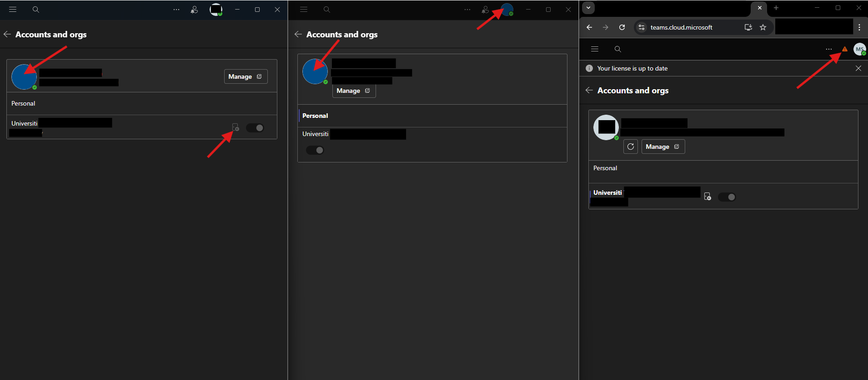This screenshot has height=380, width=868.
Task: View site information icon in address bar
Action: (642, 27)
